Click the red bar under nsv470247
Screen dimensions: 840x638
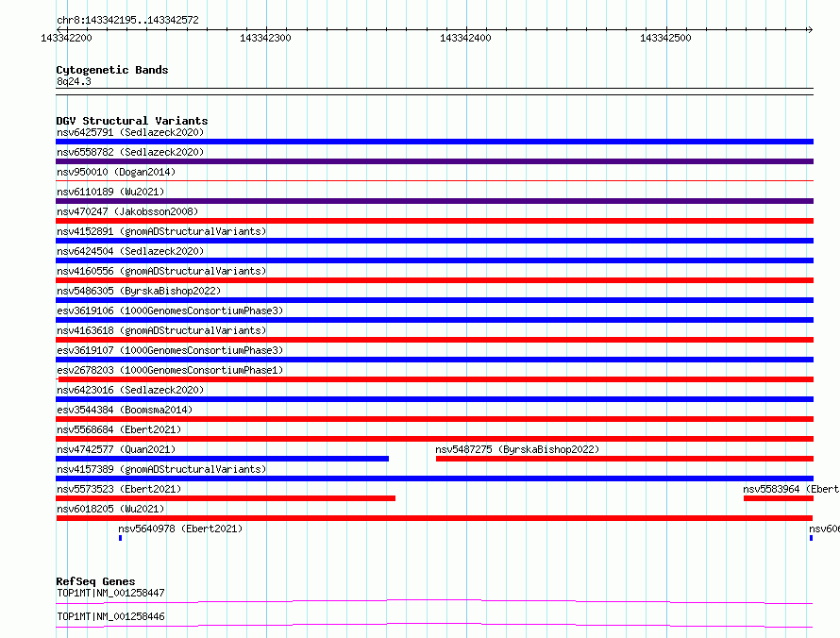434,221
